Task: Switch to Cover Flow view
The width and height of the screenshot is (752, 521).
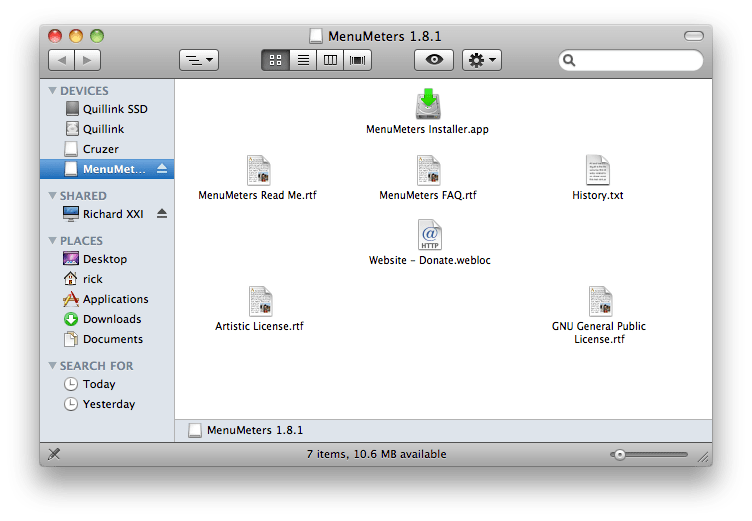Action: 357,60
